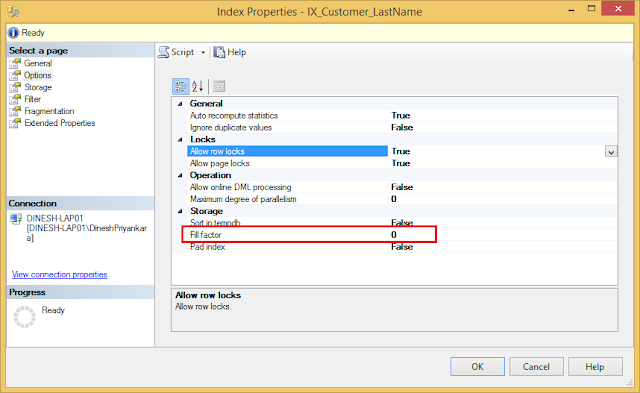Select Ignore duplicate values row
Image resolution: width=640 pixels, height=393 pixels.
click(402, 127)
